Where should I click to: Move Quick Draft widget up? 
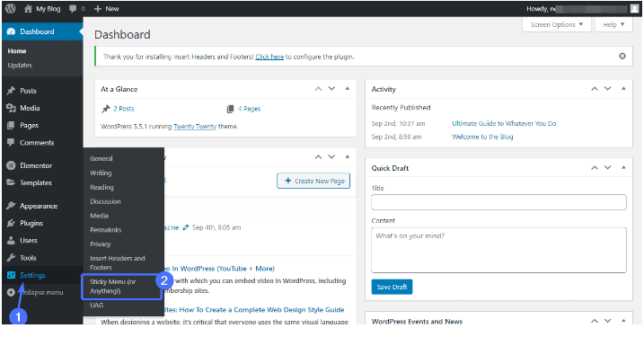[595, 168]
